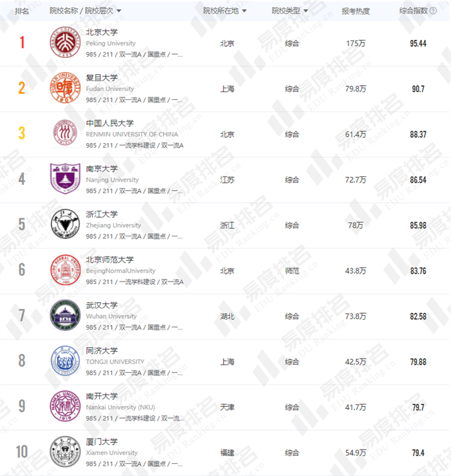Click the 排名 column header
The height and width of the screenshot is (476, 451).
[x=22, y=11]
